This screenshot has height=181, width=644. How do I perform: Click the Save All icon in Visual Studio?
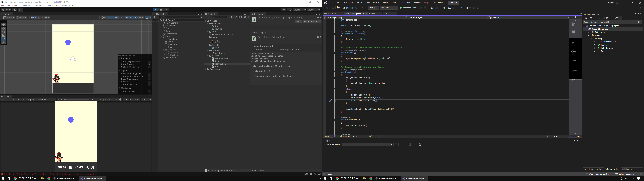point(351,8)
